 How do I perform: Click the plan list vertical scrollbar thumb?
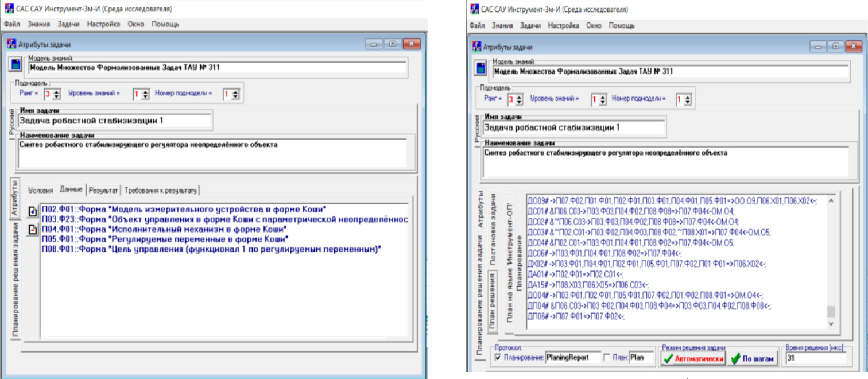point(830,312)
